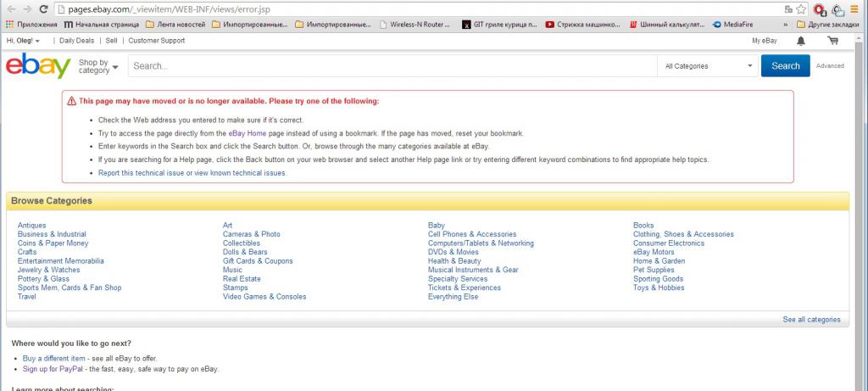
Task: Open the Consumer Electronics category
Action: pyautogui.click(x=669, y=243)
